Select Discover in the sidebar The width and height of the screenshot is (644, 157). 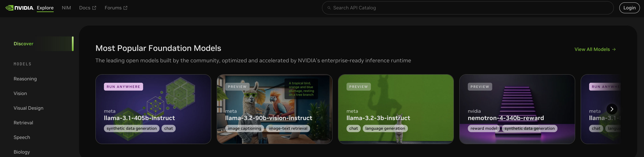(24, 44)
